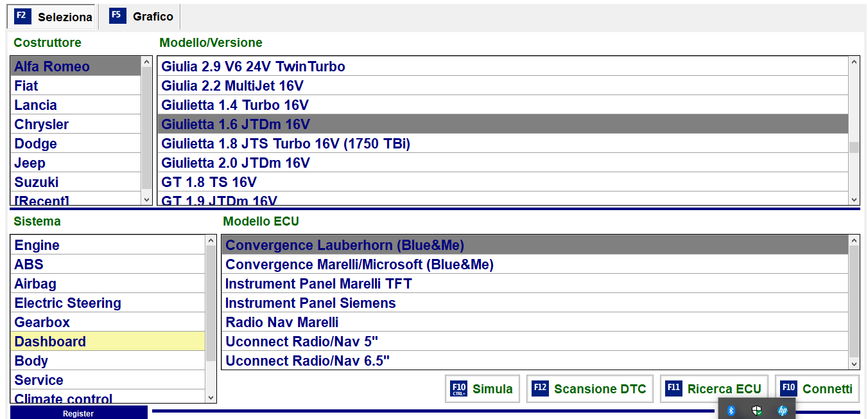Pick Giulietta 1.8 JTS Turbo 16V (1750 TBi)

point(503,143)
